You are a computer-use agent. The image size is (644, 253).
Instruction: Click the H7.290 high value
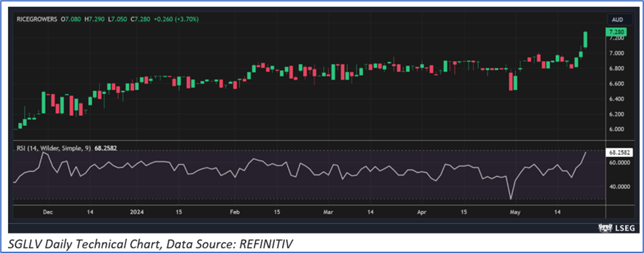coord(95,19)
